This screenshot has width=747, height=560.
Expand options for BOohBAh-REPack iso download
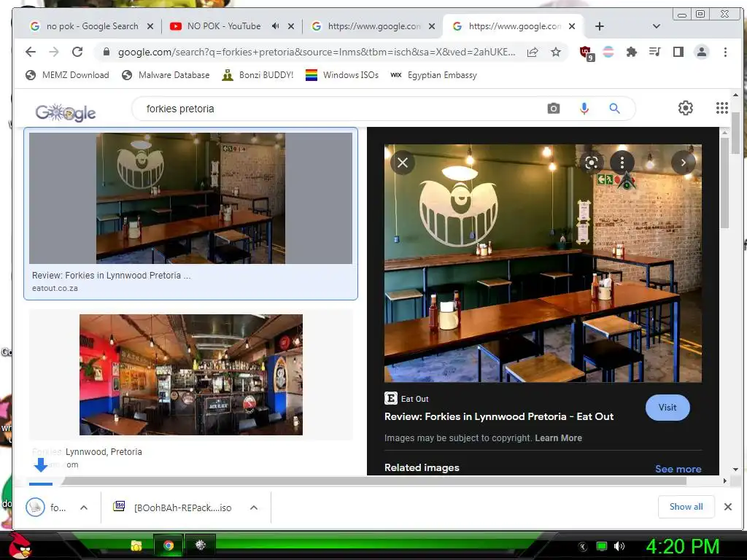(x=254, y=507)
